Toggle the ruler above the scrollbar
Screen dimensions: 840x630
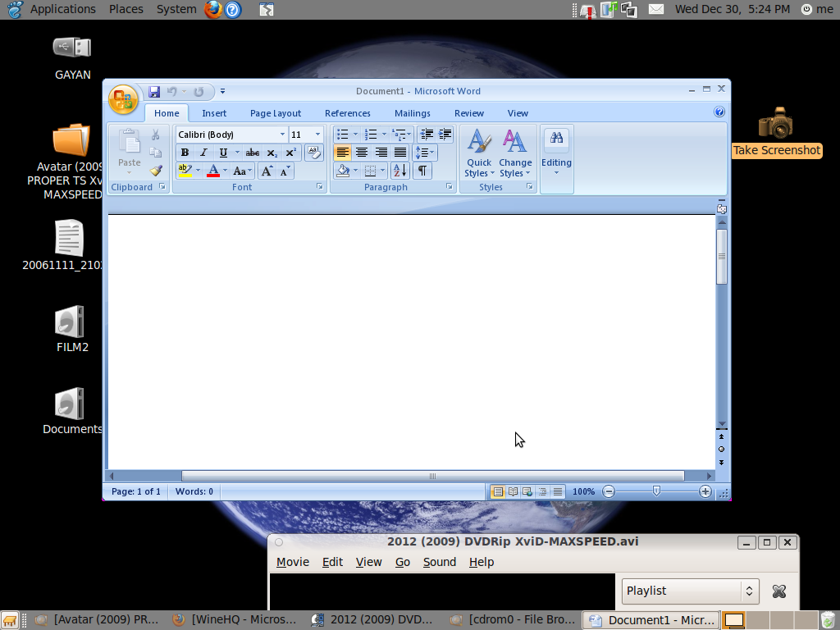722,208
